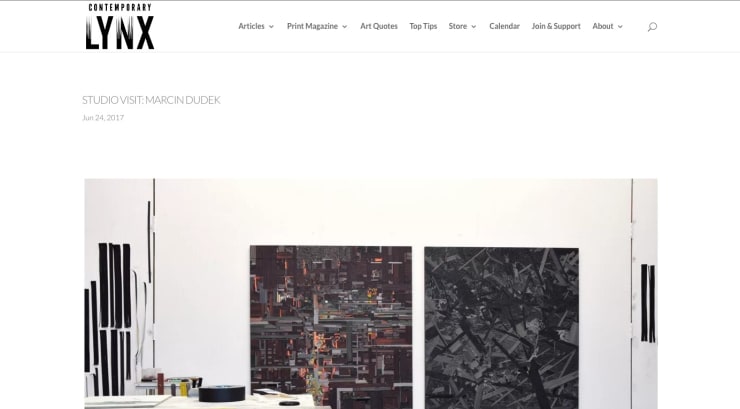The width and height of the screenshot is (740, 409).
Task: Visit the Join & Support page
Action: (556, 26)
